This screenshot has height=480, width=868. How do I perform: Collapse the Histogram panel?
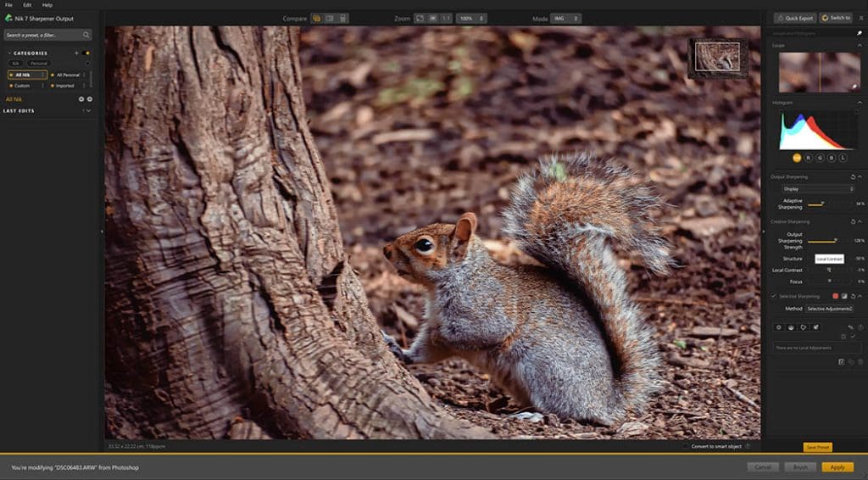click(860, 103)
